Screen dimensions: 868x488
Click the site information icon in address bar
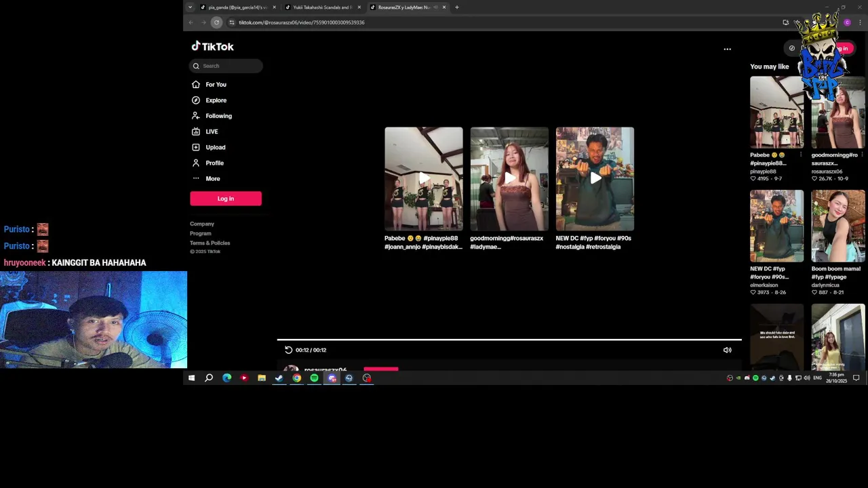click(x=231, y=22)
